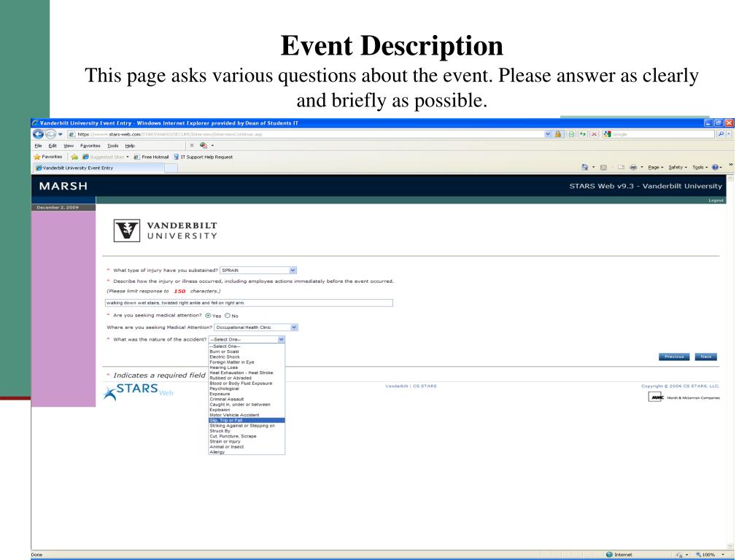The image size is (747, 560).
Task: Click the security lock icon in address bar
Action: click(558, 134)
